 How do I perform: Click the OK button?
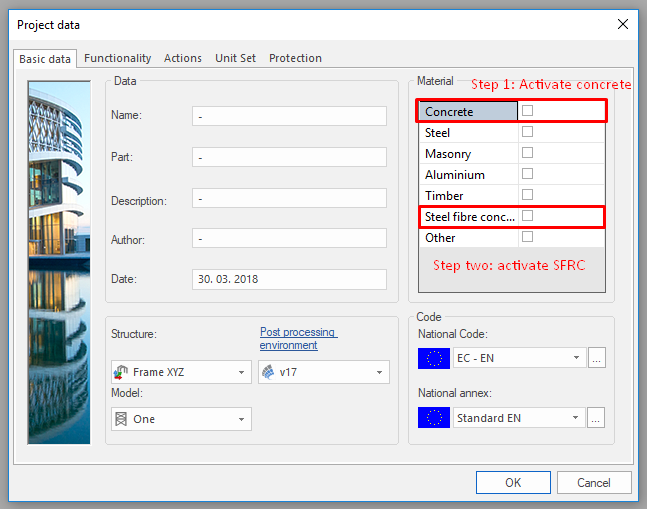point(513,483)
